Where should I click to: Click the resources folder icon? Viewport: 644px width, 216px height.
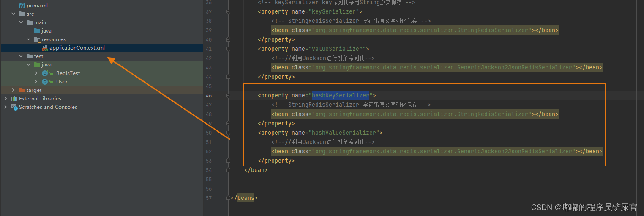click(37, 39)
